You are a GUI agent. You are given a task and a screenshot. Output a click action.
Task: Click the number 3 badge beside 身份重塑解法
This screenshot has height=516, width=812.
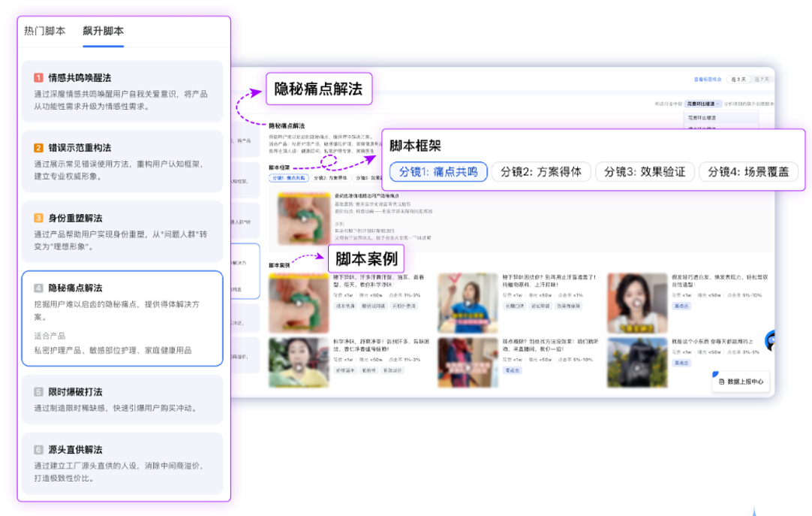click(x=38, y=218)
